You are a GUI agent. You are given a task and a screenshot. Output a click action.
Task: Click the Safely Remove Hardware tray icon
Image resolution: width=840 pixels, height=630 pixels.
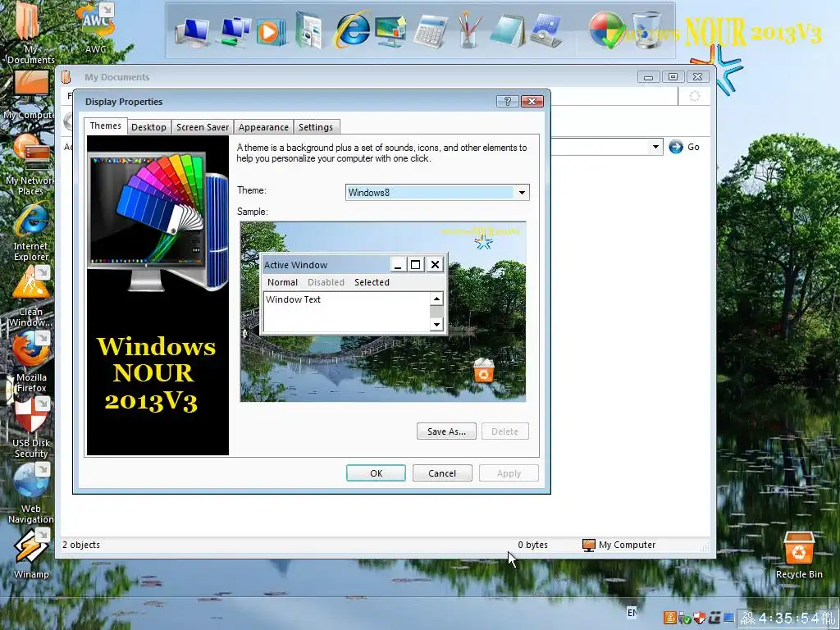[x=685, y=619]
